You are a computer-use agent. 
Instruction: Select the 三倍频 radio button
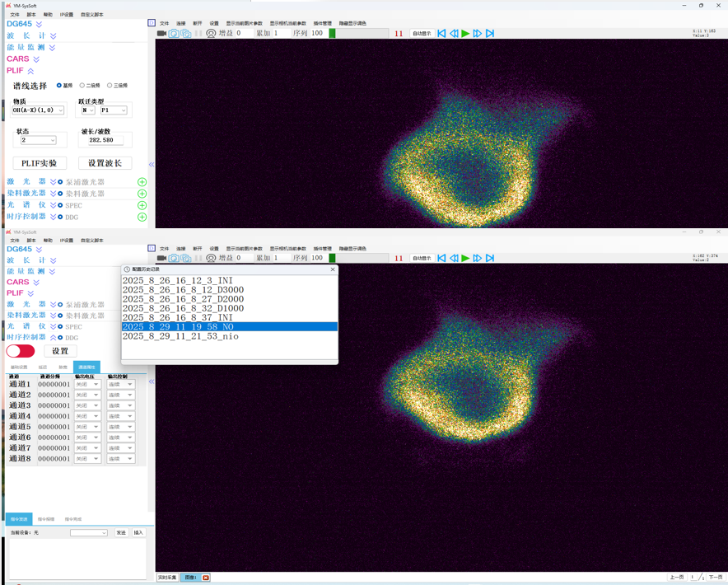110,86
